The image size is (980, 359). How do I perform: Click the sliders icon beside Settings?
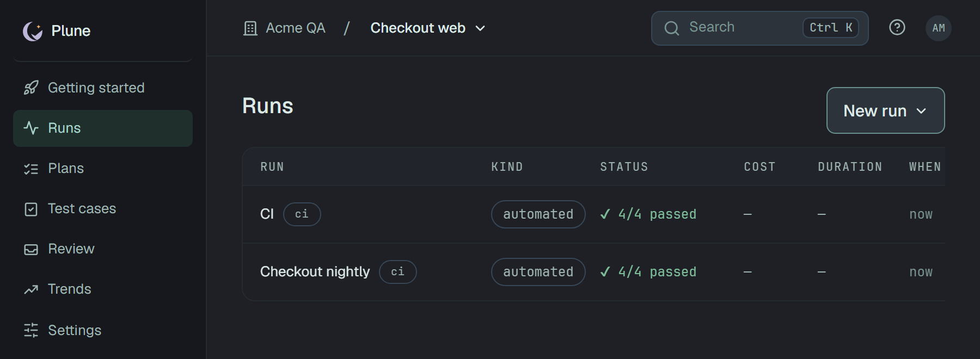pos(31,330)
